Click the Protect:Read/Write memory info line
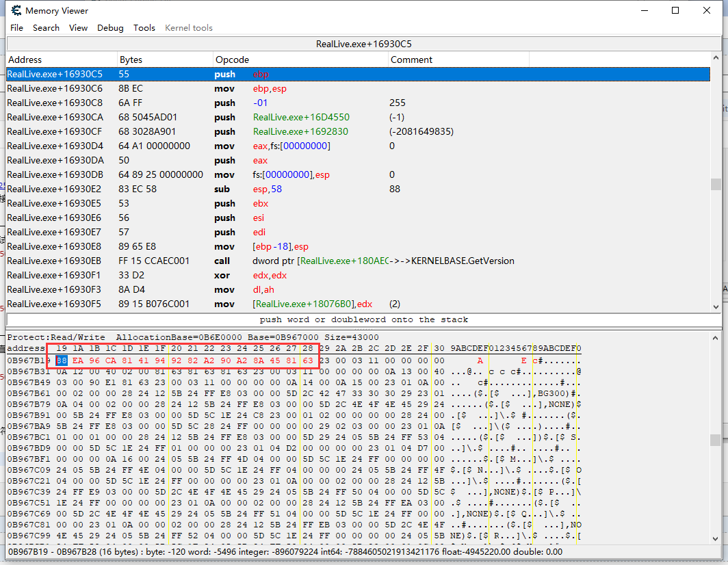The height and width of the screenshot is (565, 728). tap(193, 337)
